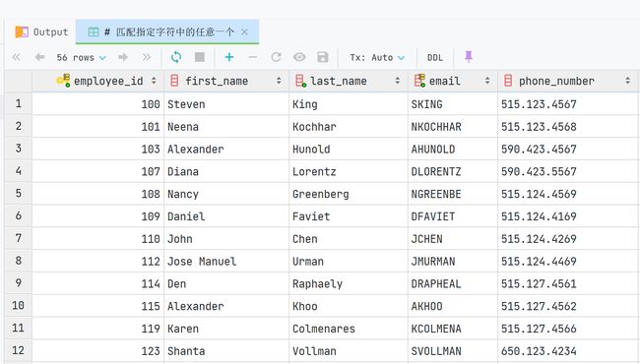Sort by the employee_id column header
The width and height of the screenshot is (640, 364).
(x=97, y=81)
